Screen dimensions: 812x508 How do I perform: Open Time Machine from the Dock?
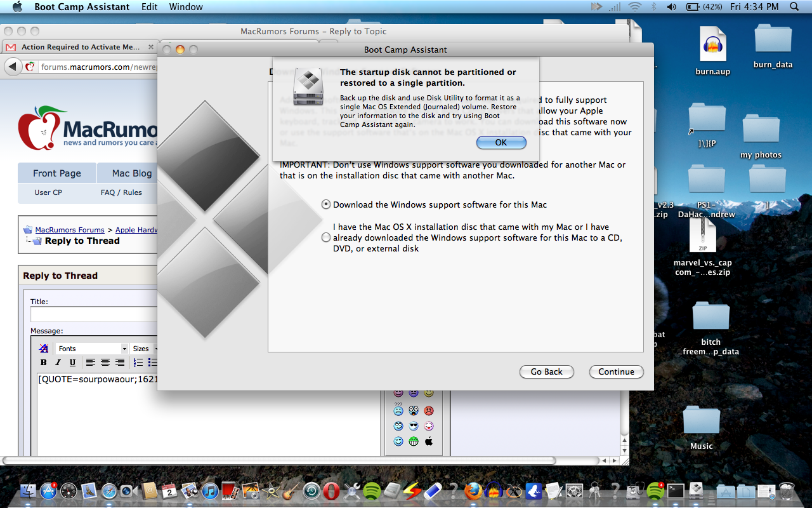[x=311, y=491]
